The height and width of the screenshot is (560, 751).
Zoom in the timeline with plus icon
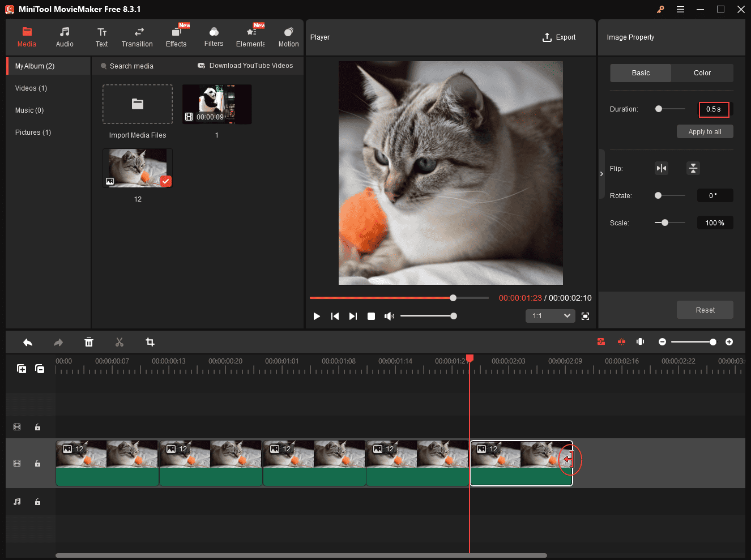[729, 341]
